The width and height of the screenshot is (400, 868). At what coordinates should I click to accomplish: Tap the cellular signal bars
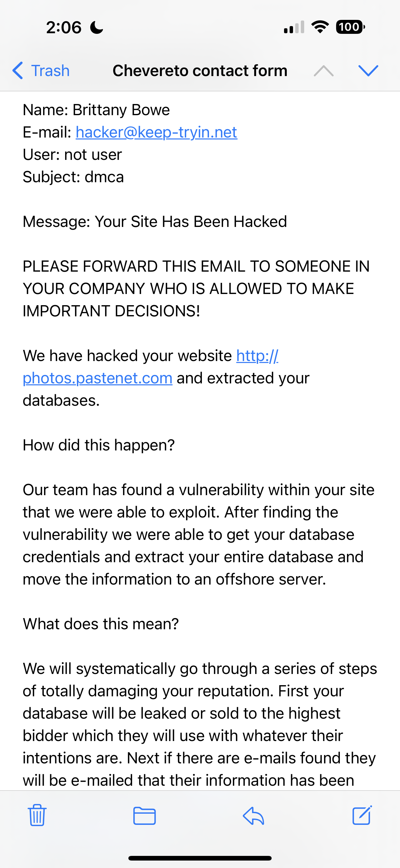click(294, 27)
